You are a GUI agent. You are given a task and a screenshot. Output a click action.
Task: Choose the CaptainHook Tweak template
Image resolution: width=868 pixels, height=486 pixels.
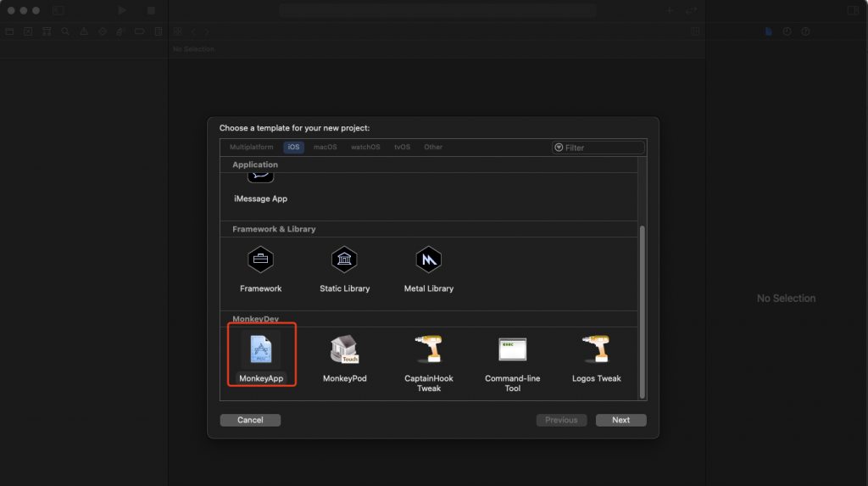pyautogui.click(x=428, y=363)
